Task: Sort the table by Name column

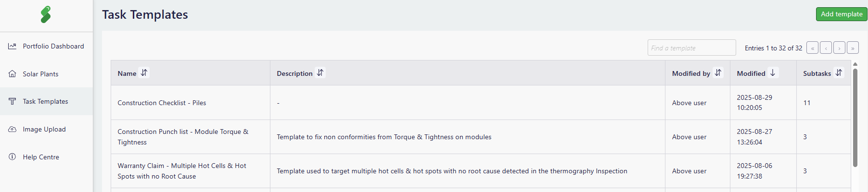Action: tap(144, 72)
